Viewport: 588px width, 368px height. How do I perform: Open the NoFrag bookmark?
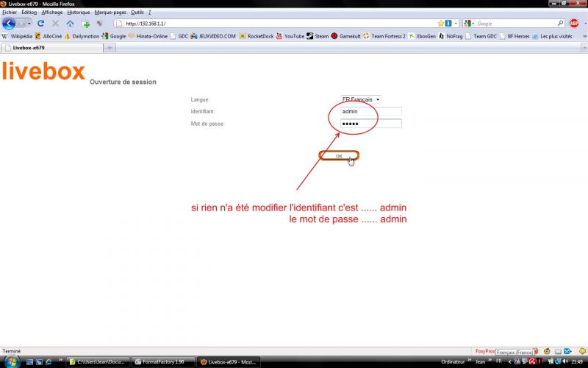point(451,36)
